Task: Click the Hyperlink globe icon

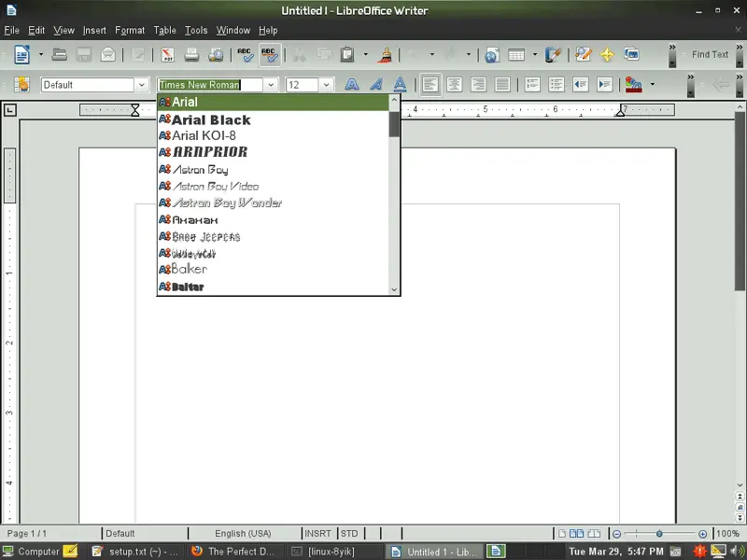Action: click(x=491, y=55)
